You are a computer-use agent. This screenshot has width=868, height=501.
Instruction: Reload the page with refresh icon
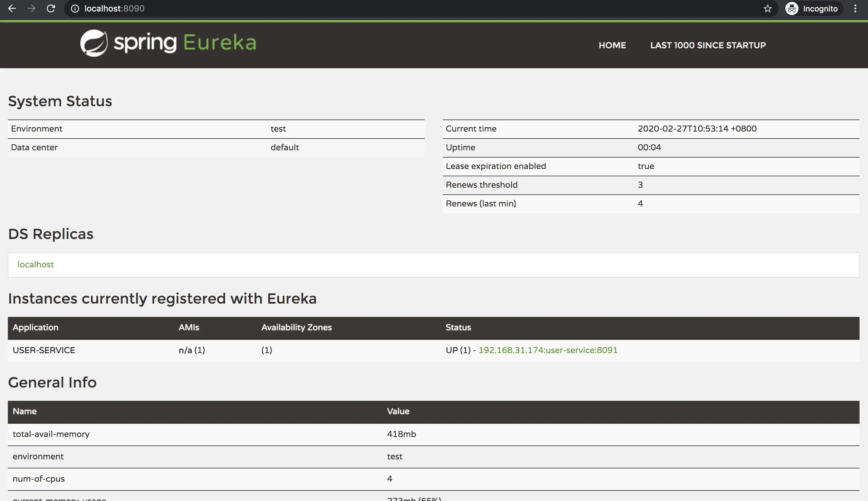point(51,9)
